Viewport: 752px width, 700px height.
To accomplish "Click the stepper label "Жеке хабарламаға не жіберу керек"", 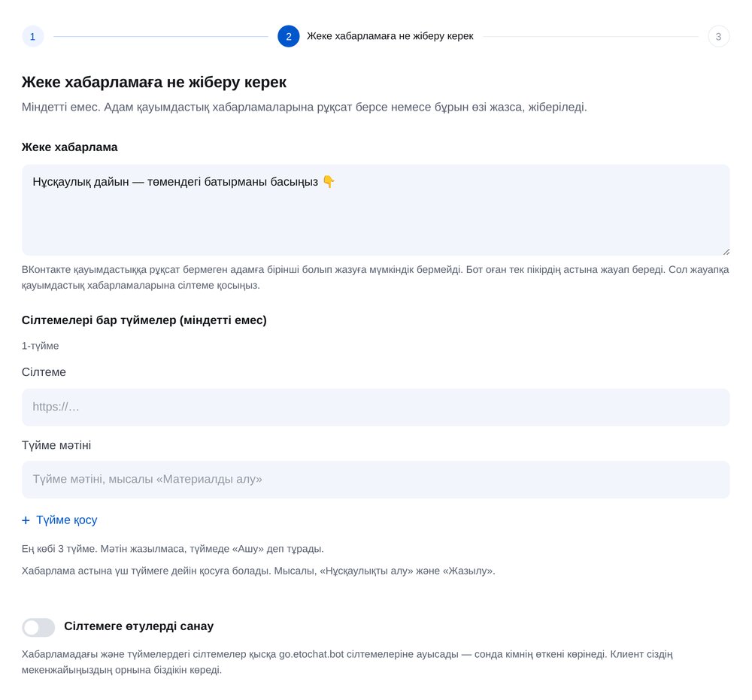I will click(x=390, y=36).
